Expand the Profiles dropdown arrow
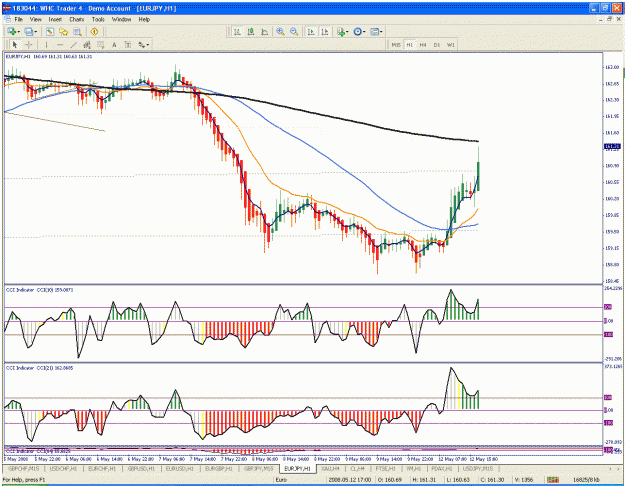 tap(36, 32)
